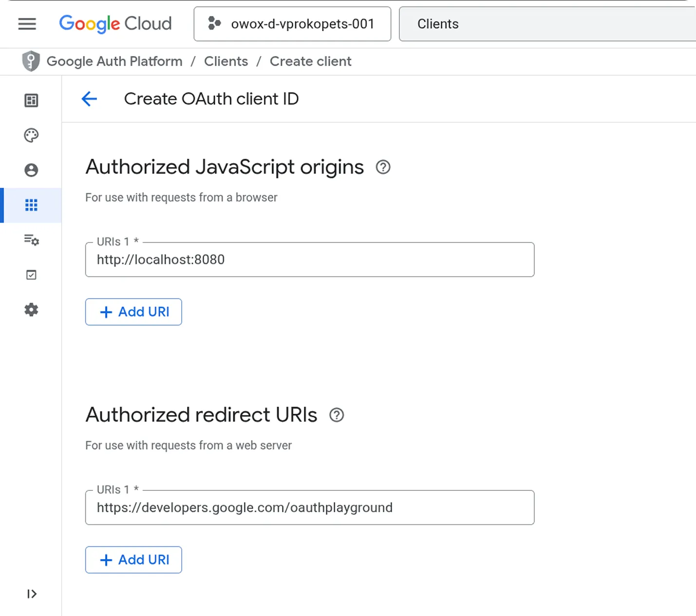The width and height of the screenshot is (696, 616).
Task: Click the Google Auth Platform shield icon
Action: click(30, 61)
